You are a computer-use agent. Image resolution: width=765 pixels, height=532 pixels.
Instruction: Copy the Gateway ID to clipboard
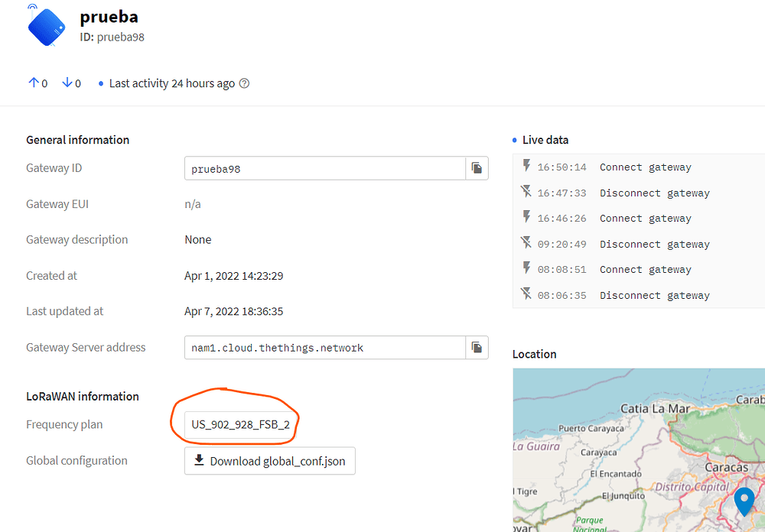(477, 168)
